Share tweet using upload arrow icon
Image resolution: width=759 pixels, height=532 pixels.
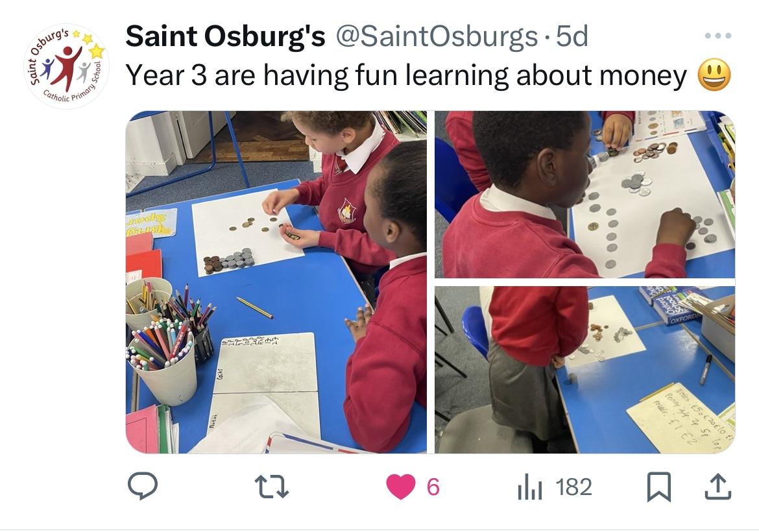coord(717,487)
